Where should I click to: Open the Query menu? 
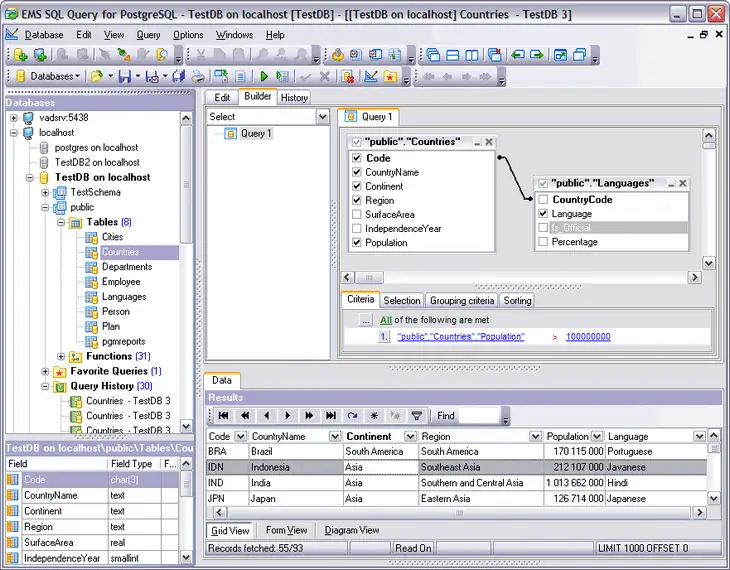coord(148,35)
